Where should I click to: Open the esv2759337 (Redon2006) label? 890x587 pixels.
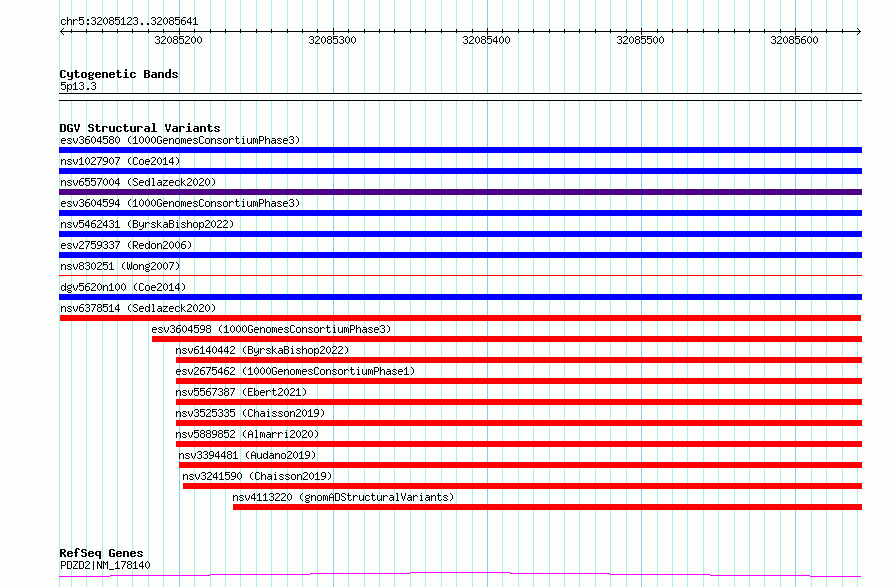126,245
